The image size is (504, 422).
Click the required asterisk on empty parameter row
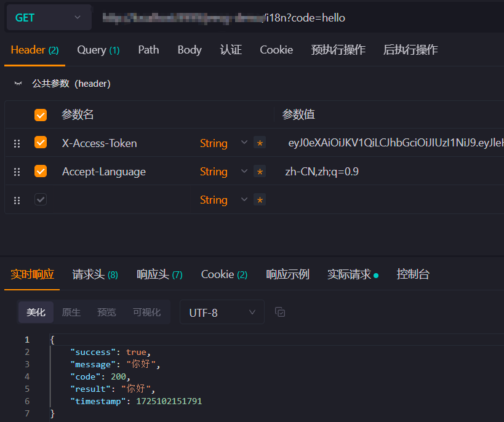[x=259, y=199]
